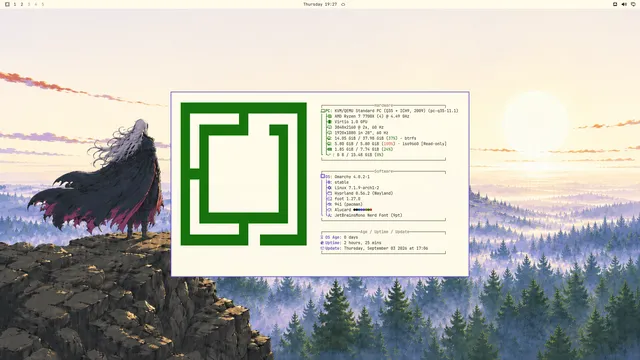Click the memory icon beside 7.74 GiB line
Viewport: 640px width, 360px height.
click(x=329, y=149)
